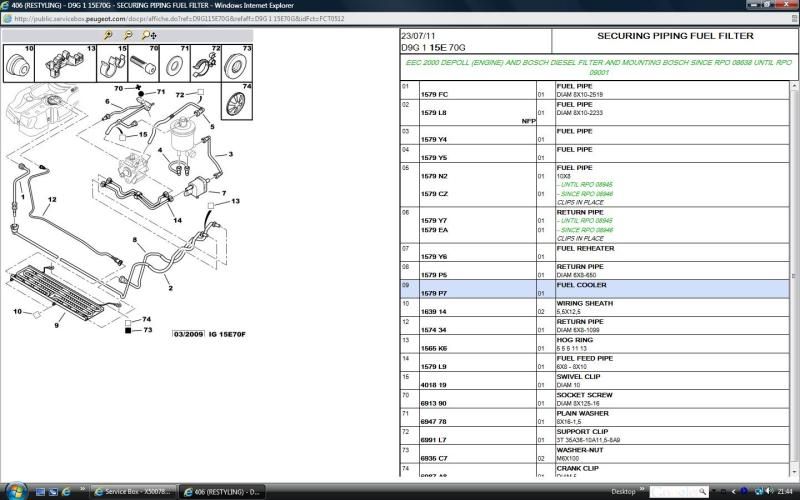Click parts list scrollbar up arrow
Image resolution: width=800 pixels, height=500 pixels.
[794, 86]
